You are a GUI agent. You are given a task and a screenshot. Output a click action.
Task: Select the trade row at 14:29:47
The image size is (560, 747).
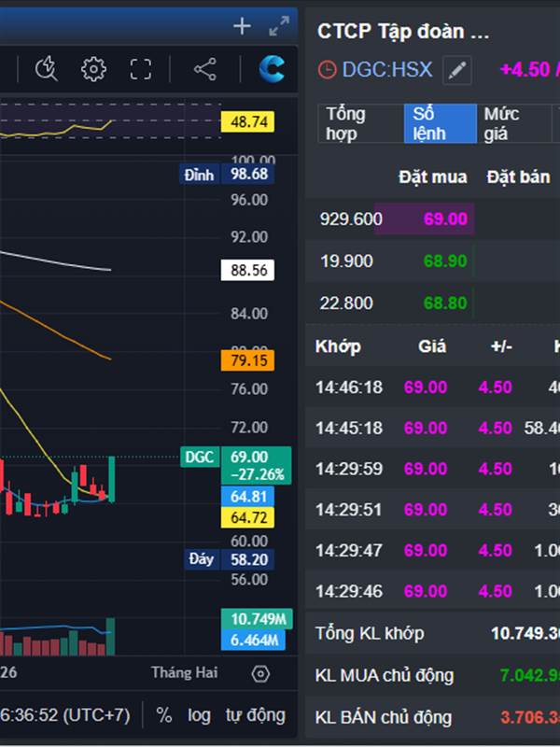(432, 551)
